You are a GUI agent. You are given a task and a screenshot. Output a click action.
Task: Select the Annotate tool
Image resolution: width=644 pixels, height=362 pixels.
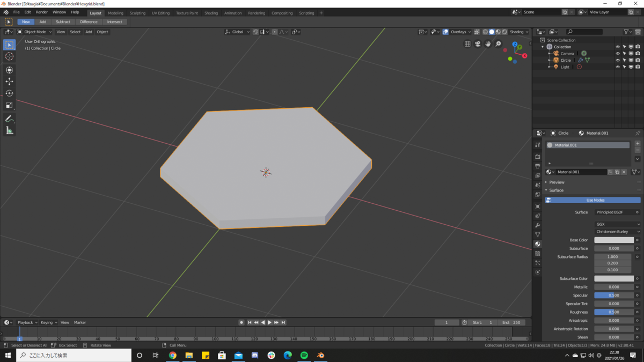(9, 119)
